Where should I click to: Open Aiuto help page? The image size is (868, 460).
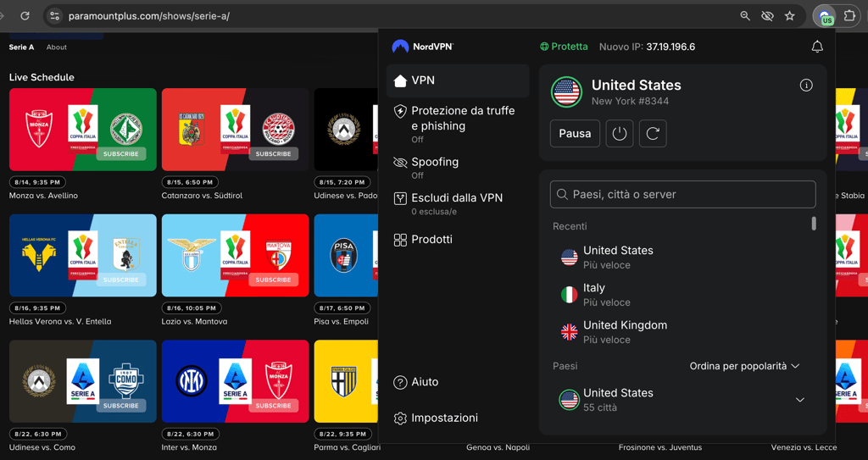coord(415,382)
